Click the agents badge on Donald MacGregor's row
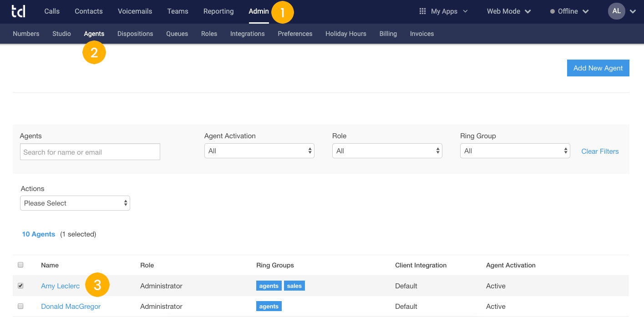 click(x=269, y=306)
